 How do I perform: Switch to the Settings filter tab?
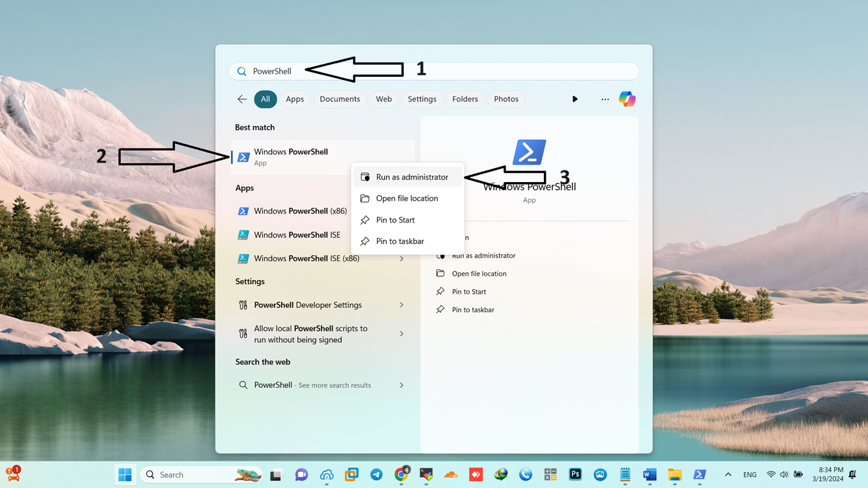point(422,99)
